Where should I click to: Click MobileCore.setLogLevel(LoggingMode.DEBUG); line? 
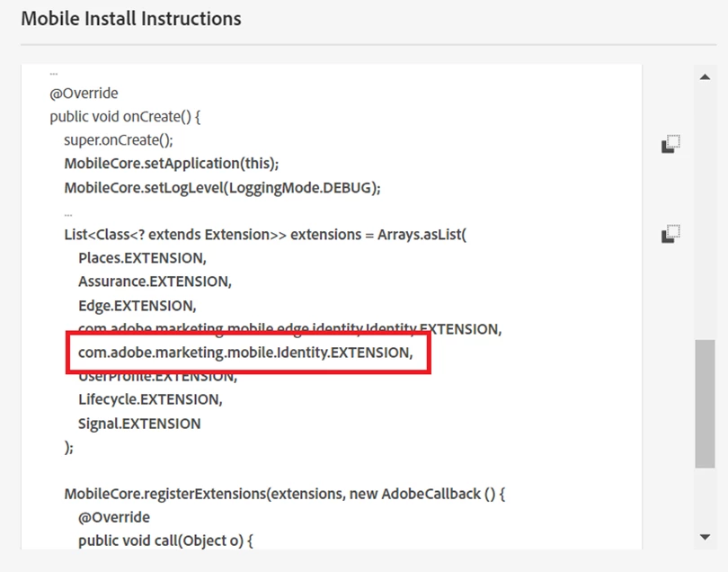(222, 188)
